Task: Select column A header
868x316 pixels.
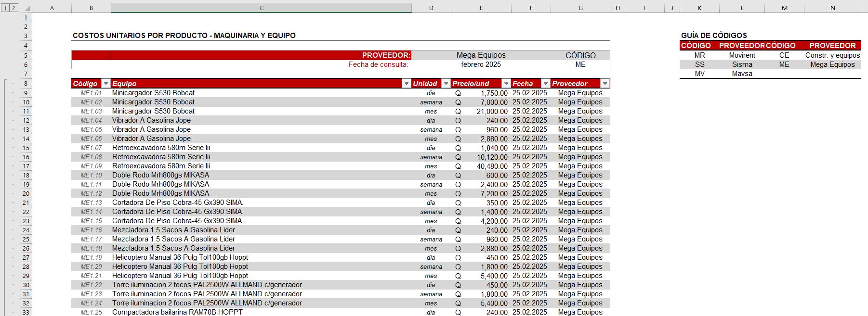Action: (x=52, y=8)
